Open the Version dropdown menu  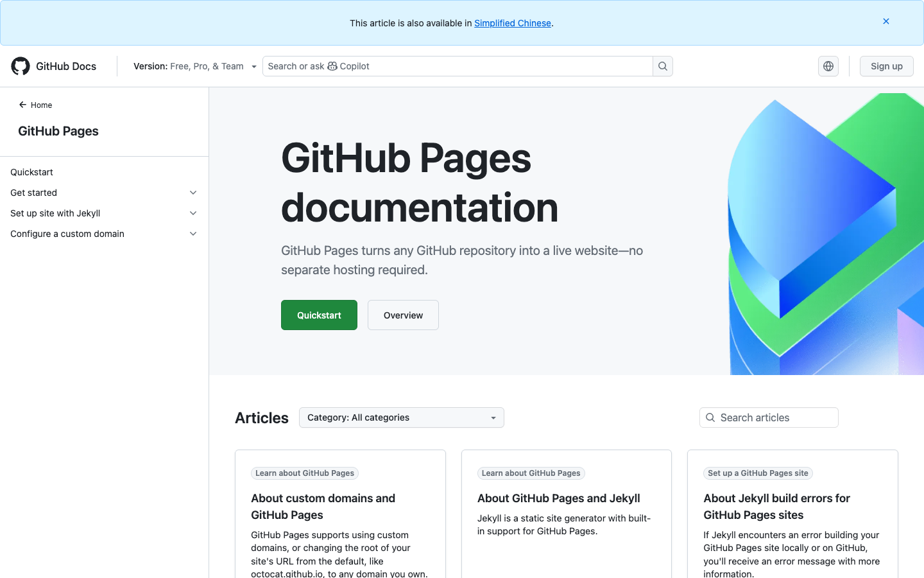(194, 66)
